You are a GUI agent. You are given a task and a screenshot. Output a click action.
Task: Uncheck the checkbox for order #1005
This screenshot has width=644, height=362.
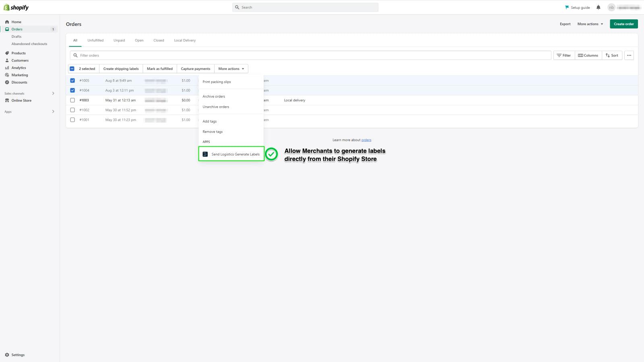pyautogui.click(x=72, y=80)
